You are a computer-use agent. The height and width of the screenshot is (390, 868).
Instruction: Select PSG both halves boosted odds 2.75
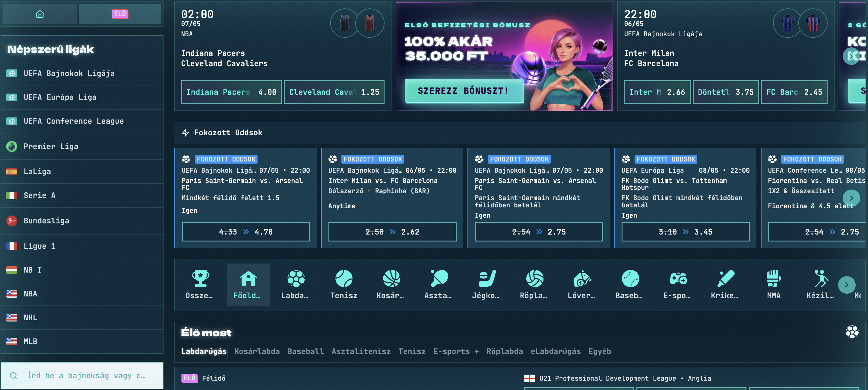click(539, 232)
